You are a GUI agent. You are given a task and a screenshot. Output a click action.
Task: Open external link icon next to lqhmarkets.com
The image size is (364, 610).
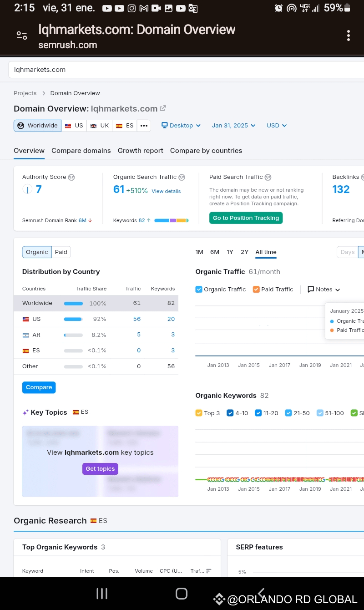coord(163,108)
